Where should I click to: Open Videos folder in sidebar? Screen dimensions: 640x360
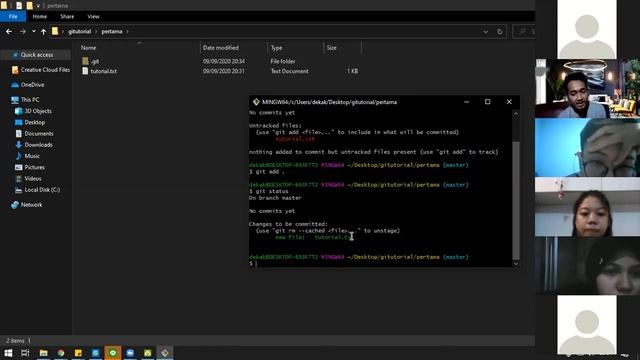pyautogui.click(x=32, y=178)
